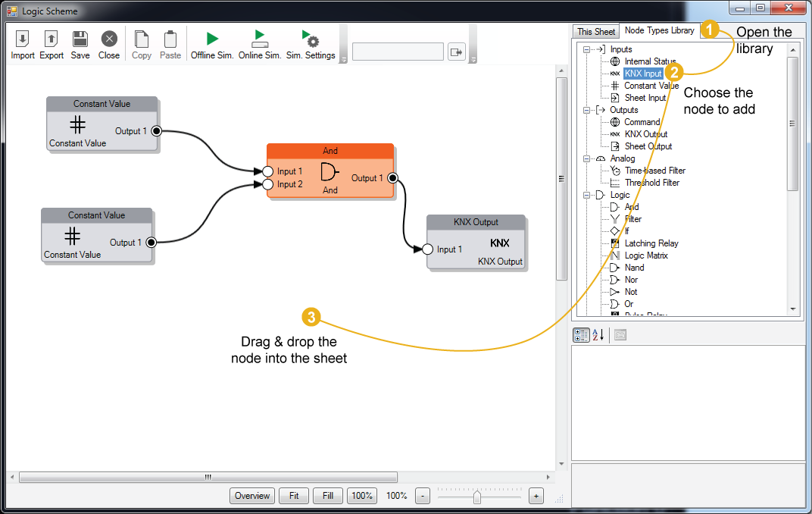Viewport: 812px width, 514px height.
Task: Click the zoom slider handle
Action: [x=477, y=497]
